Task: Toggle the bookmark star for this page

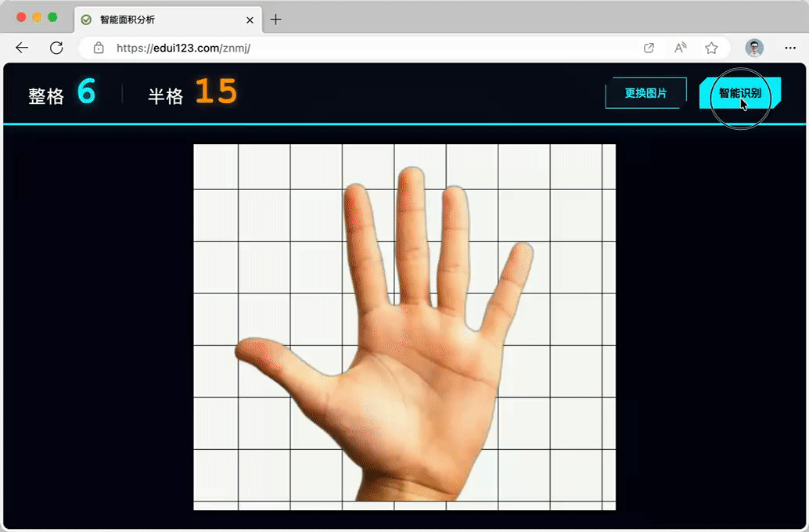Action: (712, 48)
